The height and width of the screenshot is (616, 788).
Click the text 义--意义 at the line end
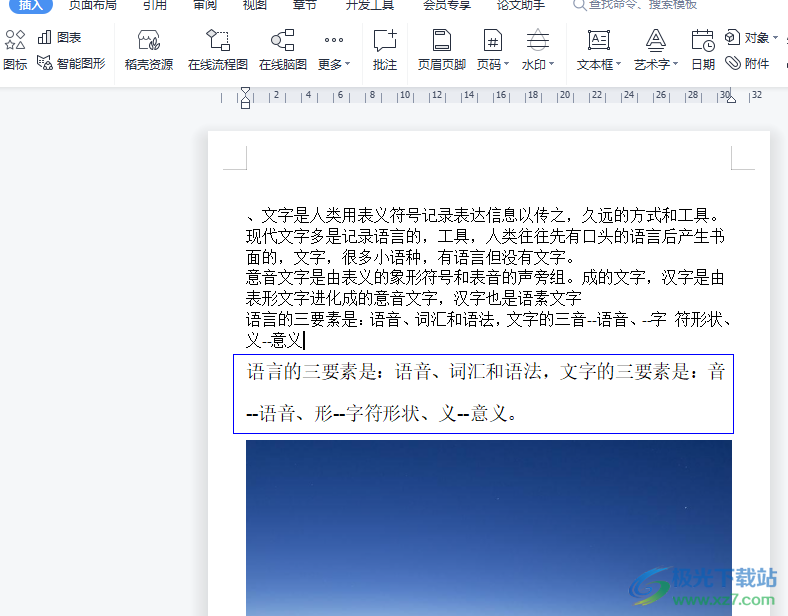point(274,340)
